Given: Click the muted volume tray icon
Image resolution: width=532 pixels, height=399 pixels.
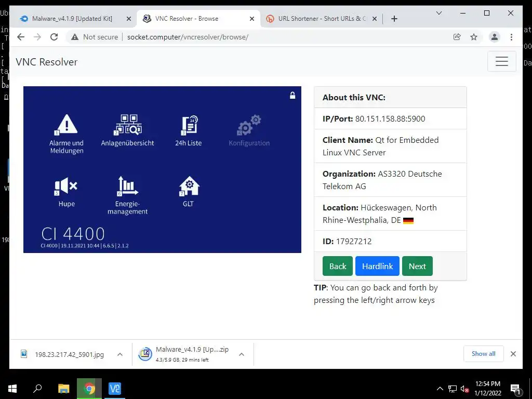Looking at the screenshot, I should pyautogui.click(x=464, y=389).
